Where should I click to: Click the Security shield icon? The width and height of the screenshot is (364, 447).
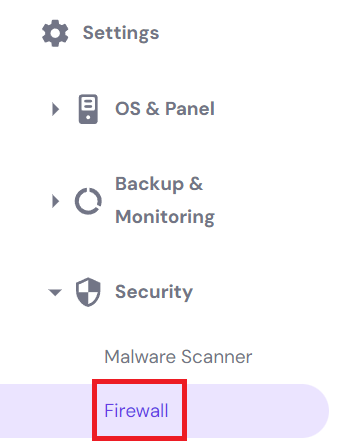pyautogui.click(x=88, y=292)
